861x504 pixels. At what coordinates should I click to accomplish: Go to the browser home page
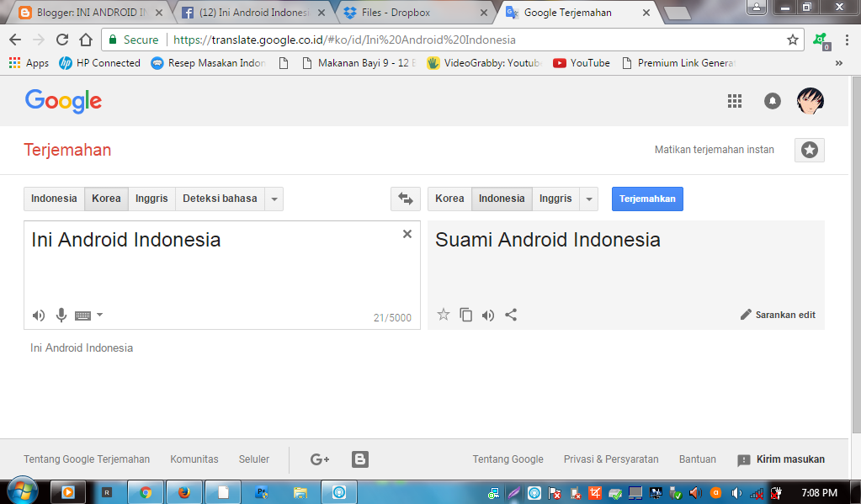pos(86,40)
